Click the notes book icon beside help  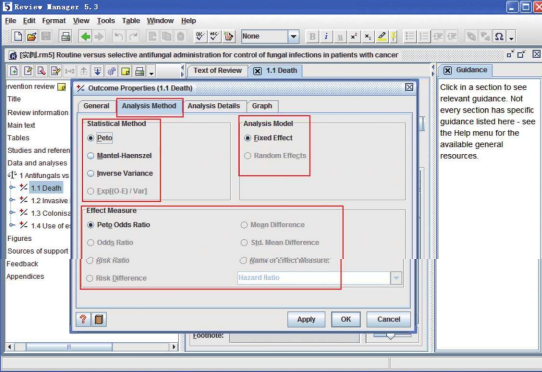99,319
